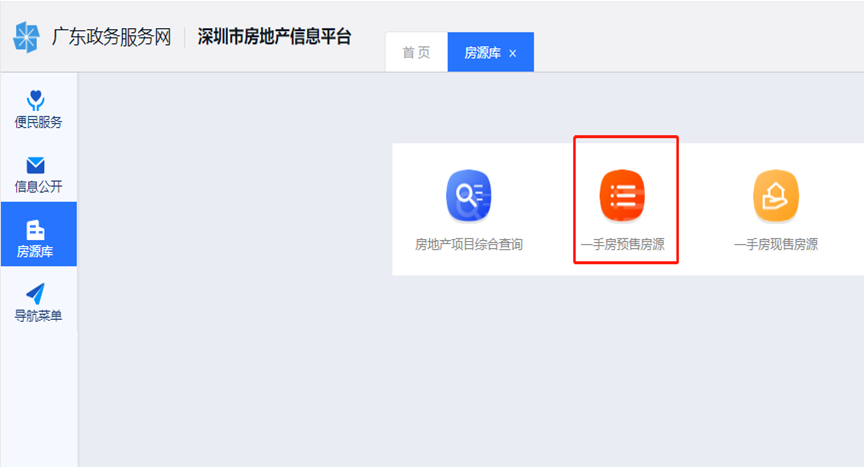Open 便民服务 heart icon in sidebar
864x467 pixels.
36,100
